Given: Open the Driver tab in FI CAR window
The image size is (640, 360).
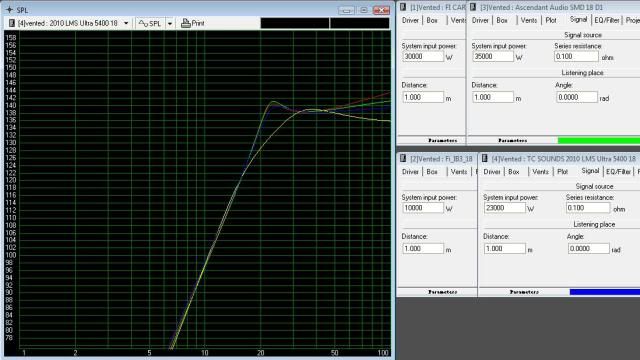Looking at the screenshot, I should tap(410, 20).
